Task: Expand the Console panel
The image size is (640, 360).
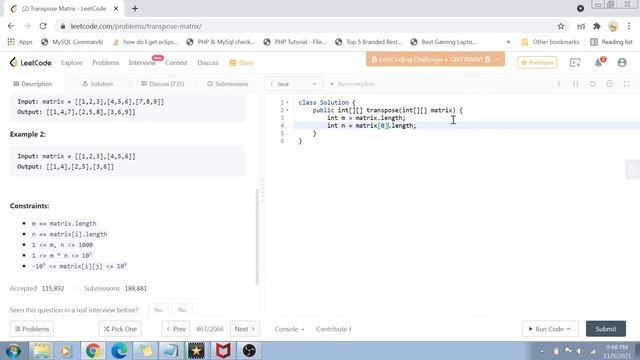Action: 289,329
